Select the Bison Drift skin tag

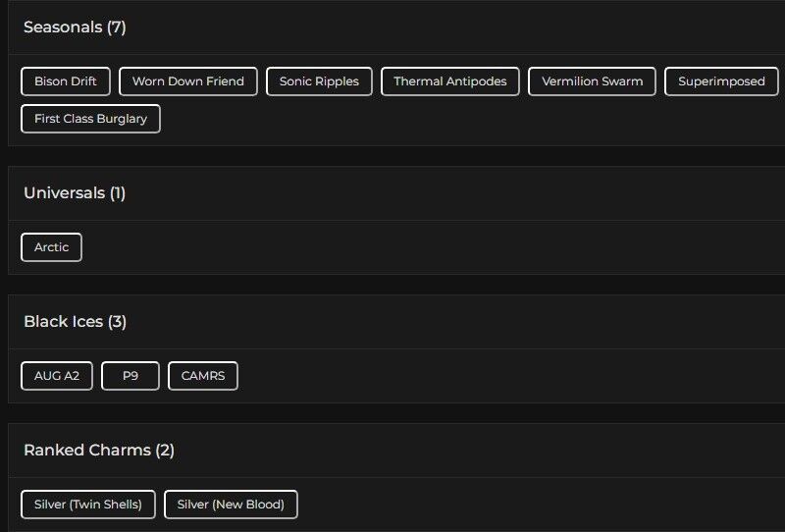pyautogui.click(x=66, y=81)
